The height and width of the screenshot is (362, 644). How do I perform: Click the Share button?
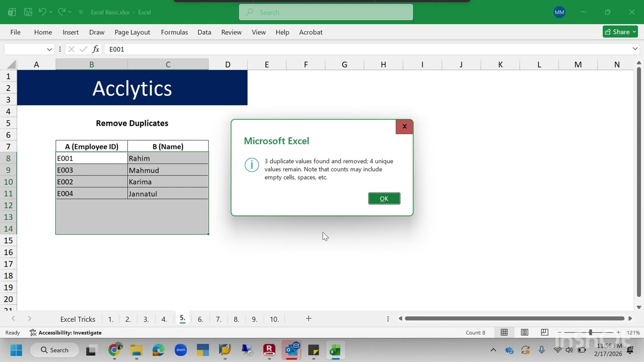tap(620, 32)
